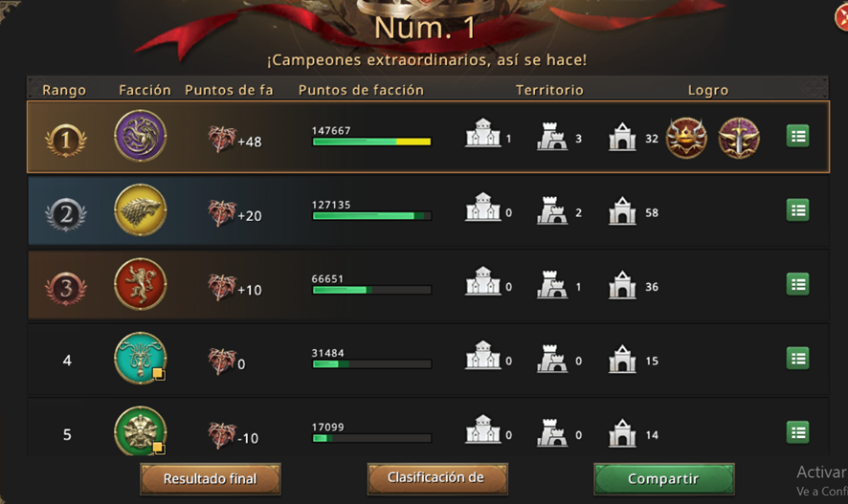The height and width of the screenshot is (504, 848).
Task: Click the purple Targaryen dragon faction emblem
Action: point(140,136)
